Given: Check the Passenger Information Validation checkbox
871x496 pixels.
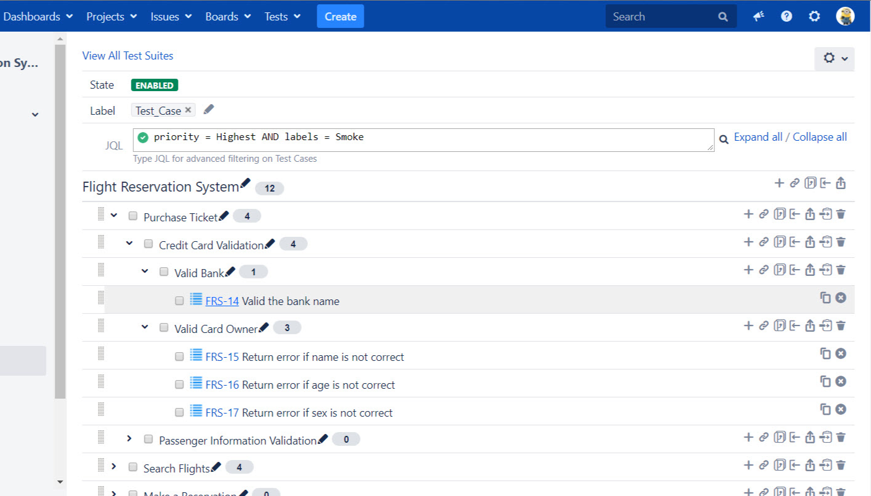Looking at the screenshot, I should click(x=148, y=439).
